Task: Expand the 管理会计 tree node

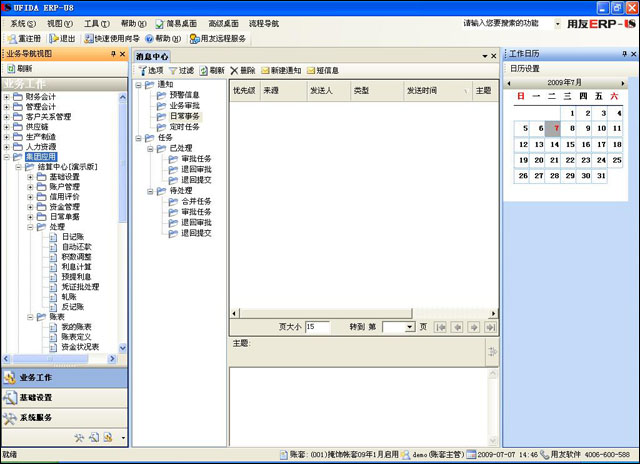Action: point(7,107)
